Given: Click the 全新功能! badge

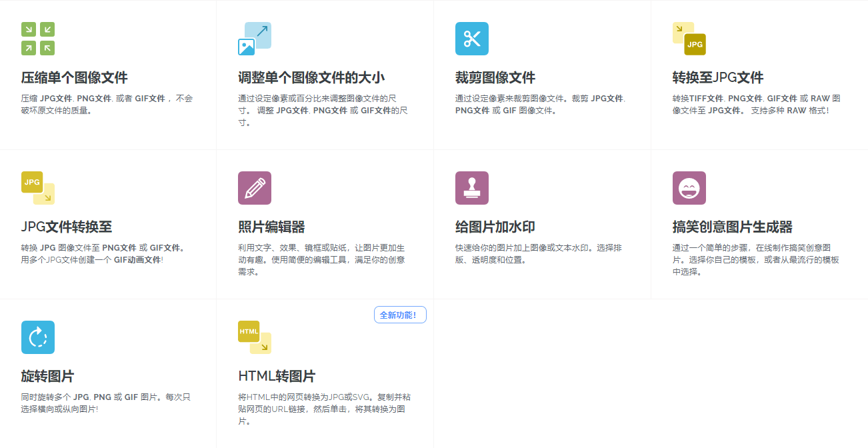Looking at the screenshot, I should pyautogui.click(x=400, y=315).
